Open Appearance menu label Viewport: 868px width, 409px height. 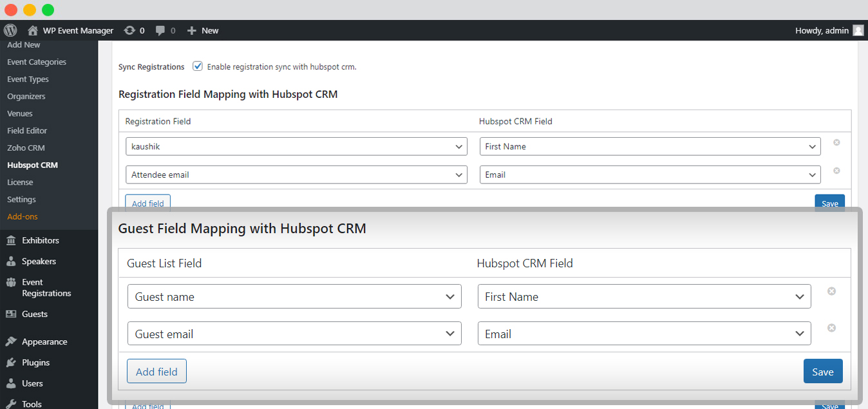(44, 342)
